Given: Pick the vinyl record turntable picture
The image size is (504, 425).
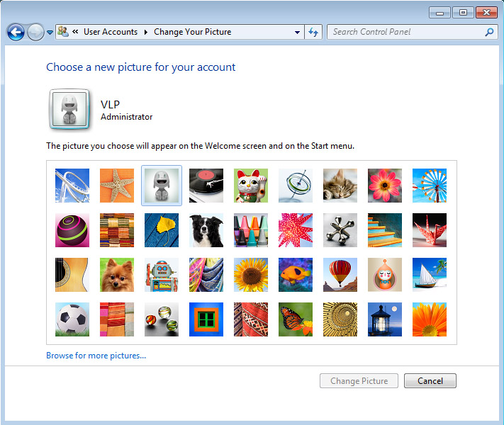Looking at the screenshot, I should tap(206, 186).
